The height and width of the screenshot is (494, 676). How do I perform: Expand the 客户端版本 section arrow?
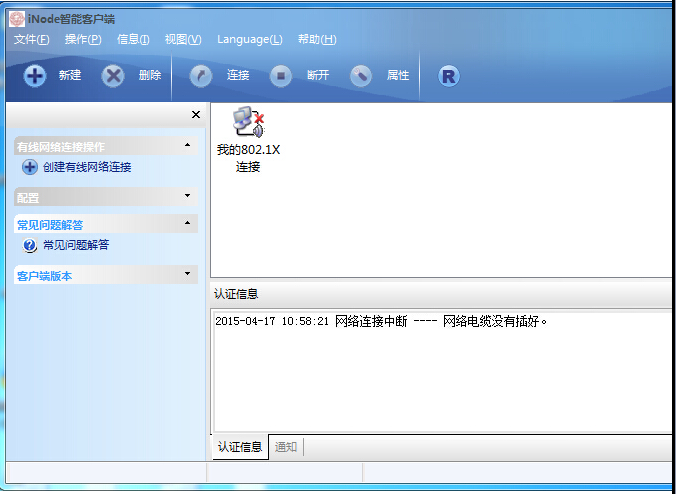point(188,274)
